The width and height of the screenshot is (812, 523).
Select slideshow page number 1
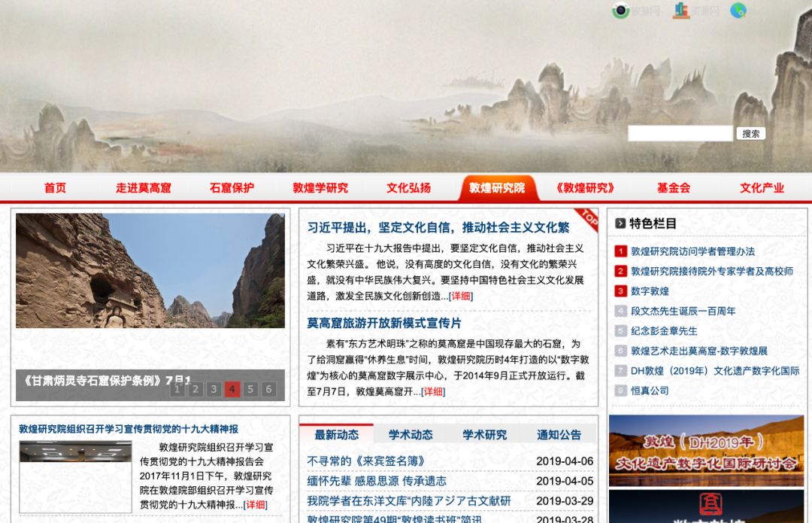pyautogui.click(x=177, y=389)
